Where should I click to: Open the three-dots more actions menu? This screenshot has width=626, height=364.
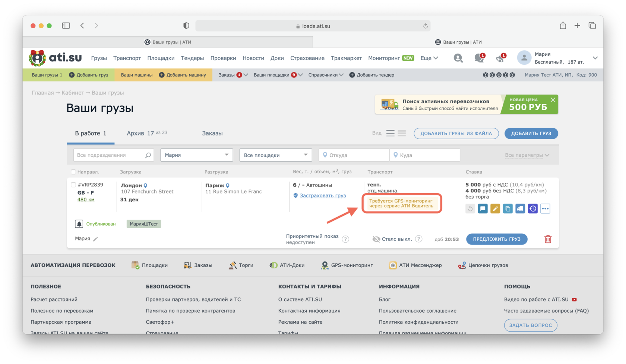(x=545, y=209)
